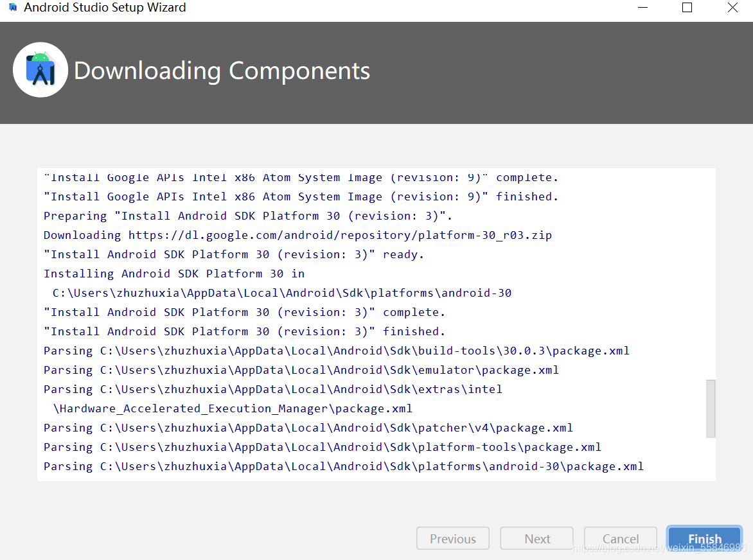Click the SDK Platform 30 'ready.' line
This screenshot has width=753, height=560.
[x=234, y=254]
